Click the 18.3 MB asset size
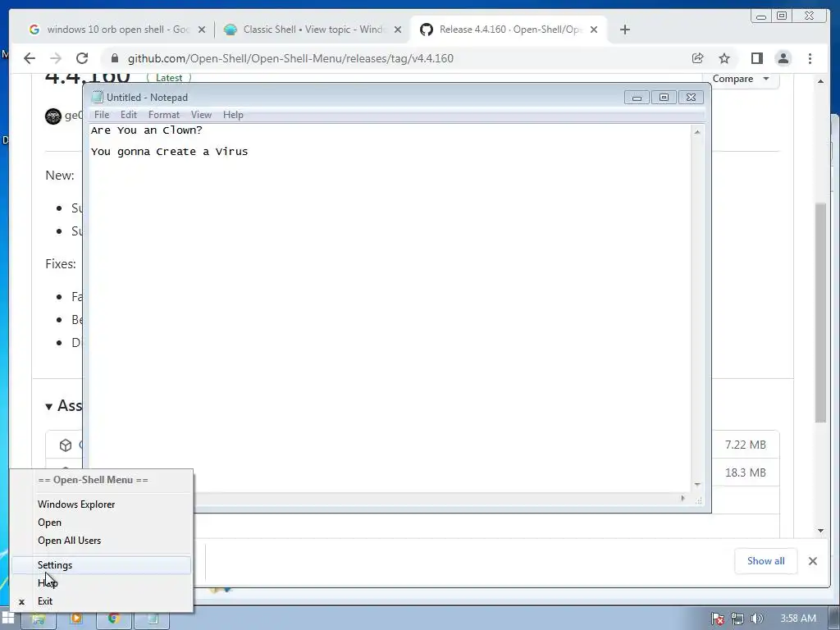 745,472
